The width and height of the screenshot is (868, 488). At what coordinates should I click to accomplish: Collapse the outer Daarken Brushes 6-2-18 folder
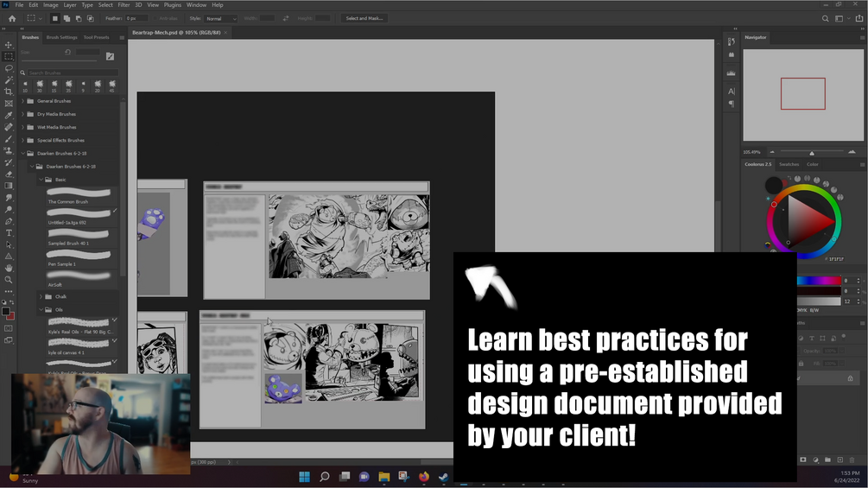point(22,153)
